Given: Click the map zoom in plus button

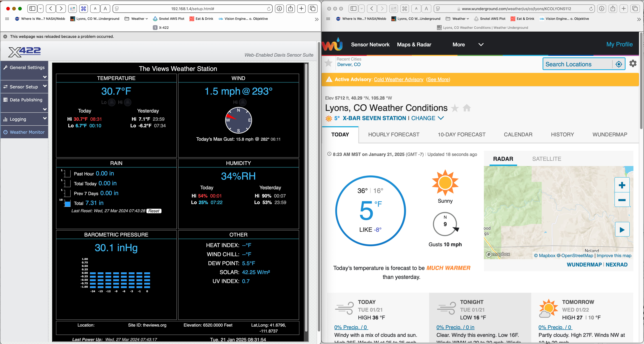Looking at the screenshot, I should pyautogui.click(x=622, y=185).
